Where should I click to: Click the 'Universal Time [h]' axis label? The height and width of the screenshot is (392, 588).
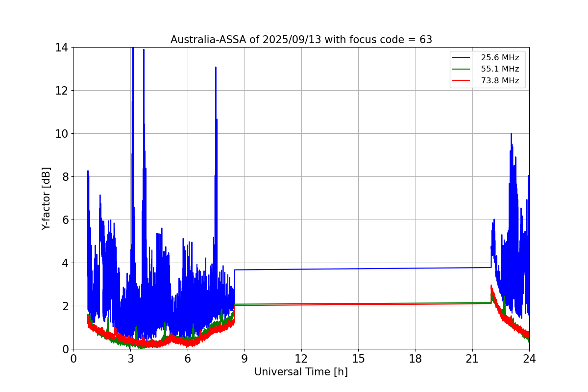point(301,372)
